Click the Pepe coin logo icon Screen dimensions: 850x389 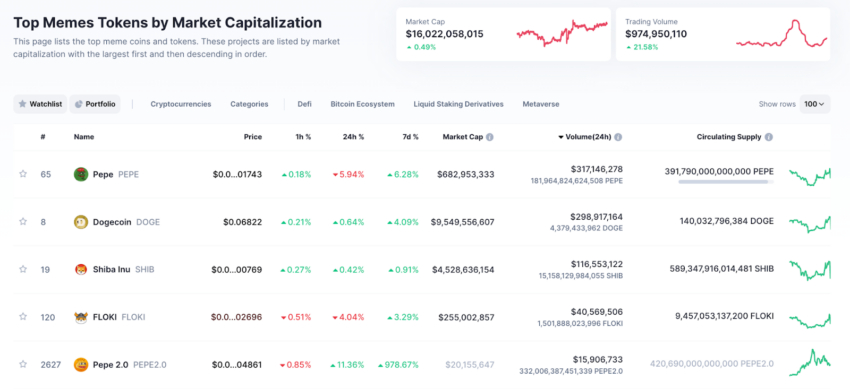click(80, 174)
